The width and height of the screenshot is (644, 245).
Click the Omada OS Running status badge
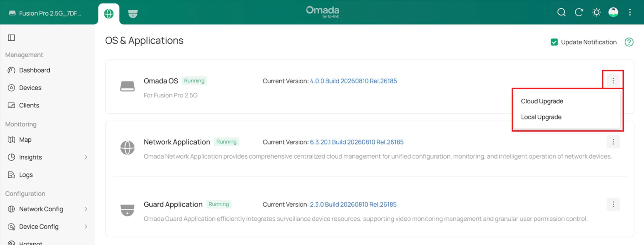click(194, 81)
